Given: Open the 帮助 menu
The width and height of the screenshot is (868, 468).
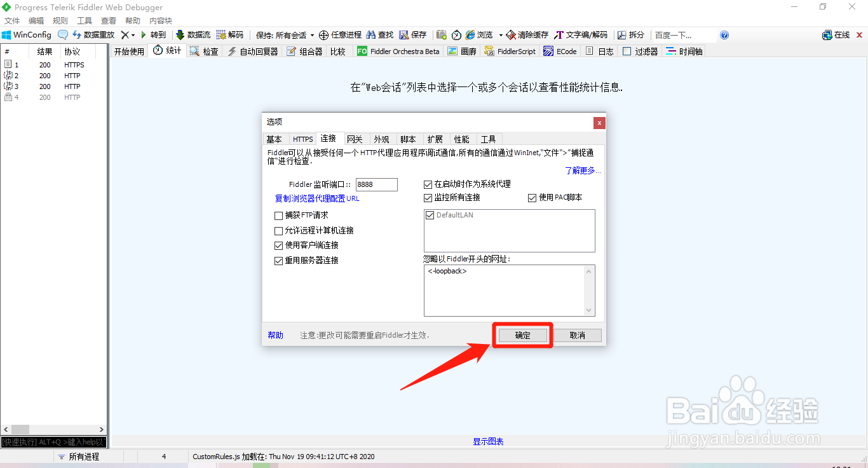Looking at the screenshot, I should click(133, 20).
